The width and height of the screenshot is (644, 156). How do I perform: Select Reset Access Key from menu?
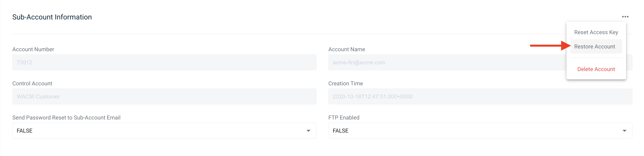(x=596, y=32)
